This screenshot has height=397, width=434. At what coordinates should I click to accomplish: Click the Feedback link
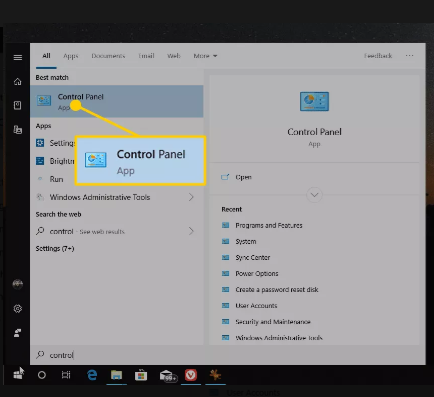point(378,56)
